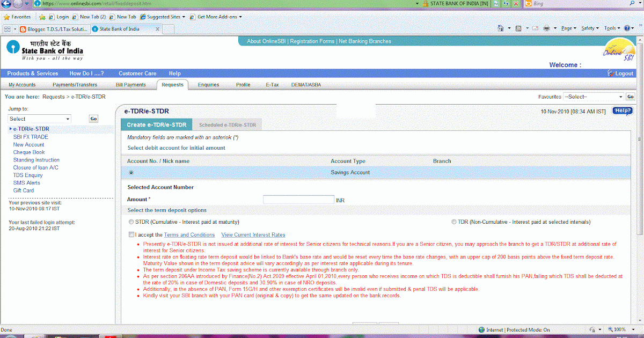
Task: Open the Products & Services menu
Action: coord(32,74)
